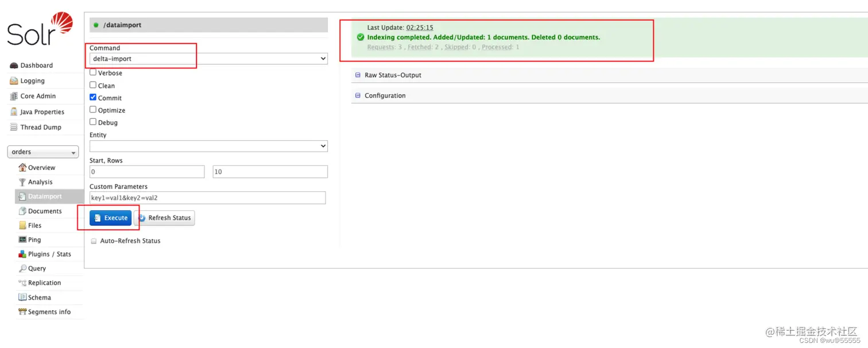This screenshot has width=868, height=348.
Task: Open the Files link
Action: pos(35,225)
